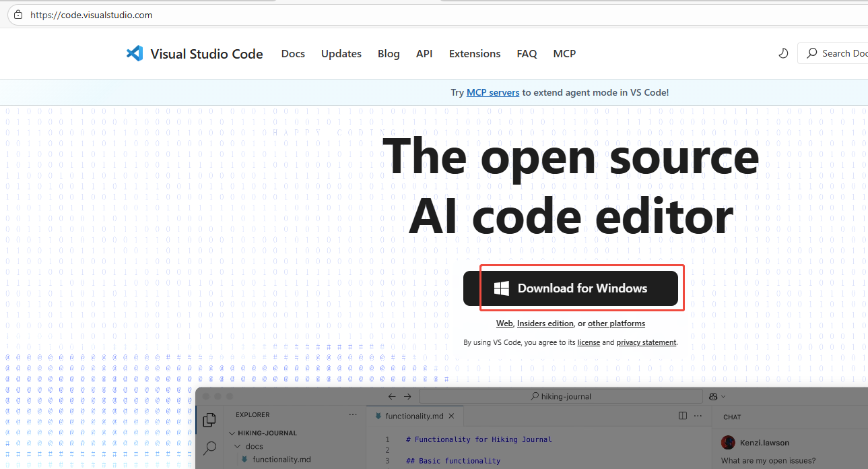Click the Copilot icon beside the command center
The height and width of the screenshot is (469, 868).
714,397
